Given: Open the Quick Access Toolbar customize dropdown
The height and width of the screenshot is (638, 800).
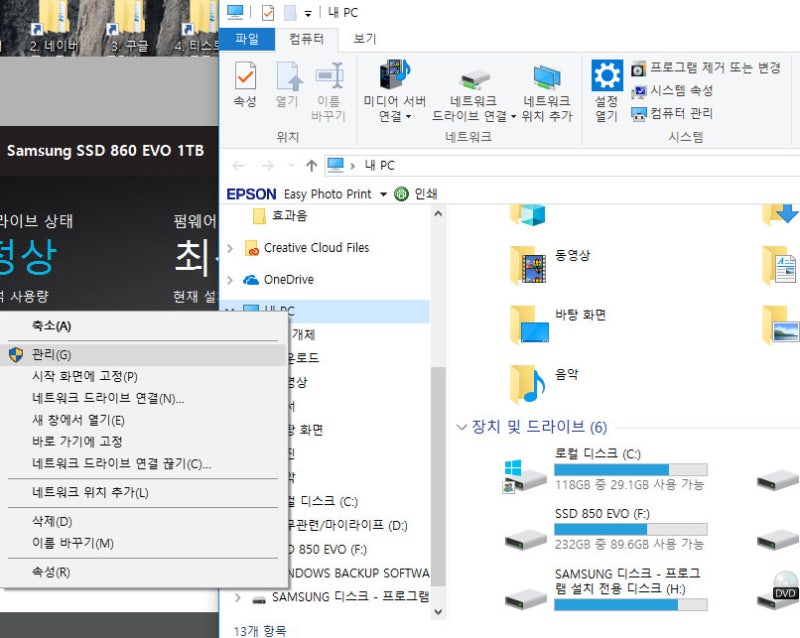Looking at the screenshot, I should [x=308, y=14].
